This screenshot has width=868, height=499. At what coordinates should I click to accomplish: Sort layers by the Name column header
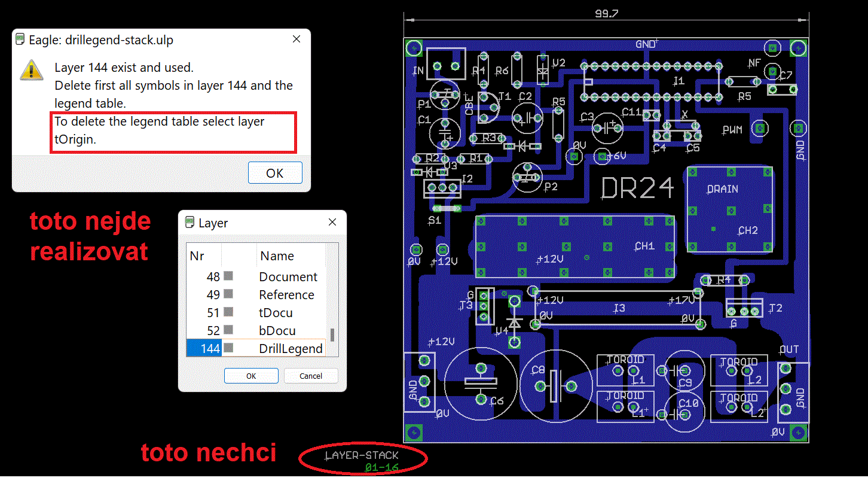[x=277, y=256]
